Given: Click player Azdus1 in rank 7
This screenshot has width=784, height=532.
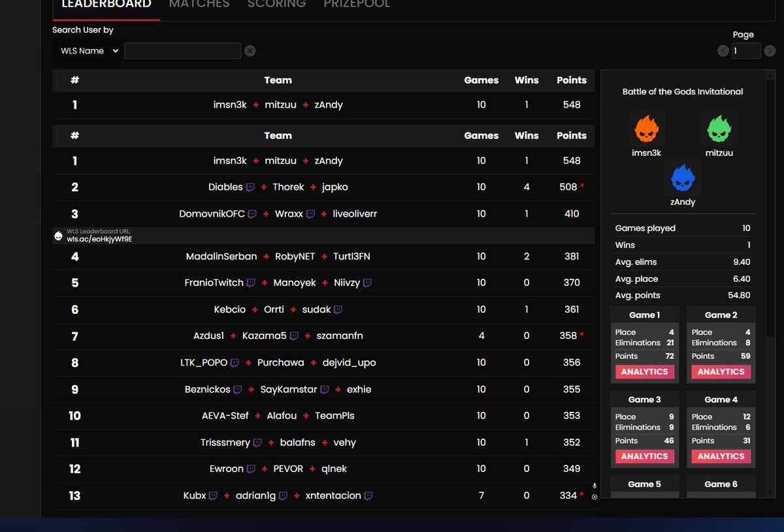Looking at the screenshot, I should pyautogui.click(x=209, y=336).
